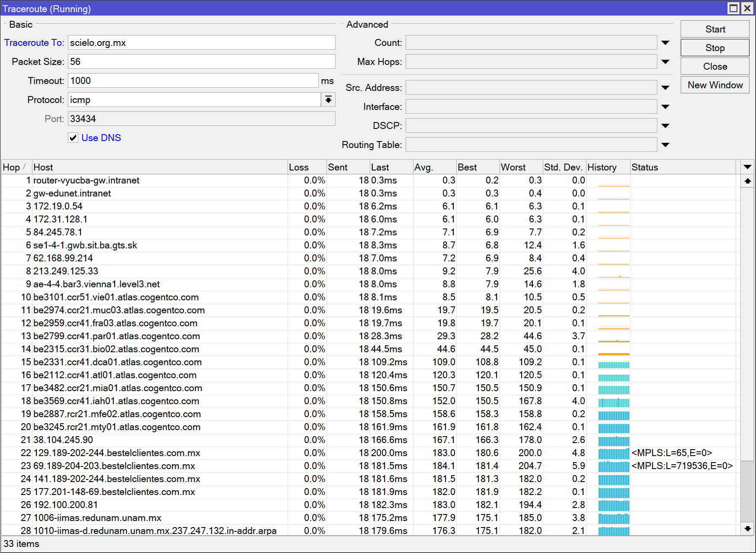Viewport: 756px width, 553px height.
Task: Open the DSCP dropdown arrow
Action: (x=665, y=125)
